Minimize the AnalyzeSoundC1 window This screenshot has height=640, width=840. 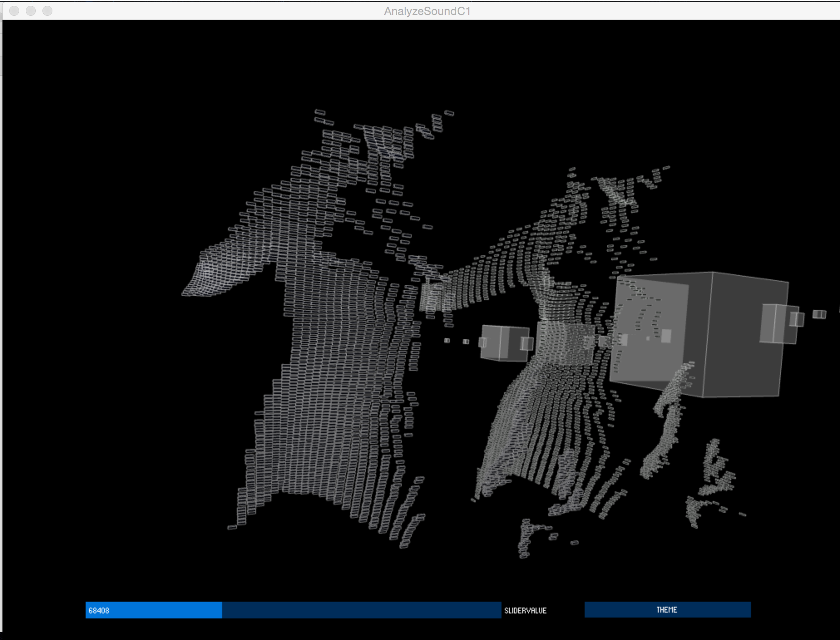[x=31, y=11]
